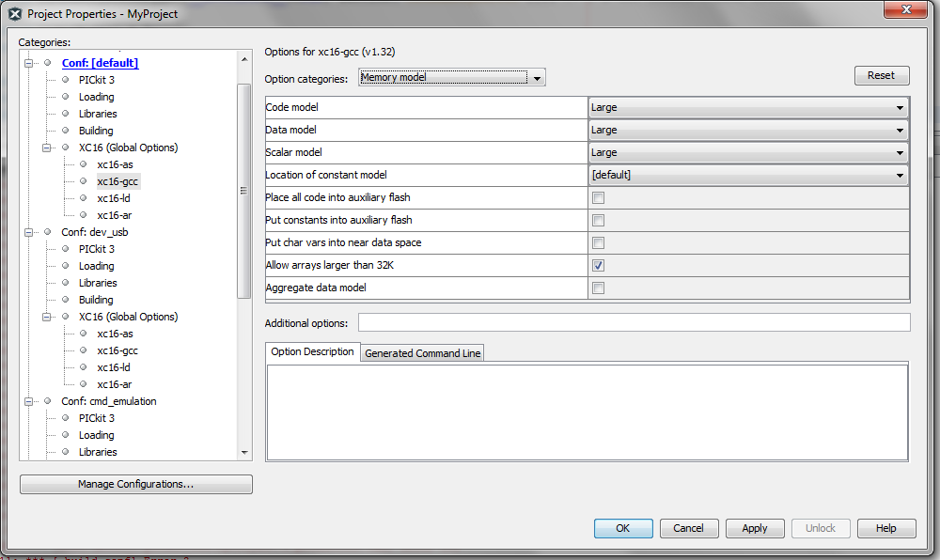Open Manage Configurations dialog

pos(136,484)
